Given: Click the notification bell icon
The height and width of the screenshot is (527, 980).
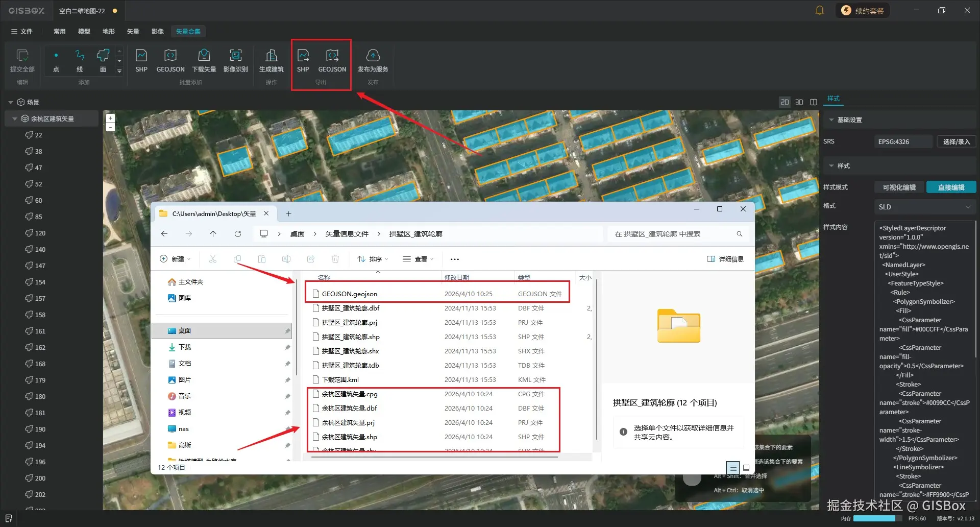Looking at the screenshot, I should click(x=820, y=10).
